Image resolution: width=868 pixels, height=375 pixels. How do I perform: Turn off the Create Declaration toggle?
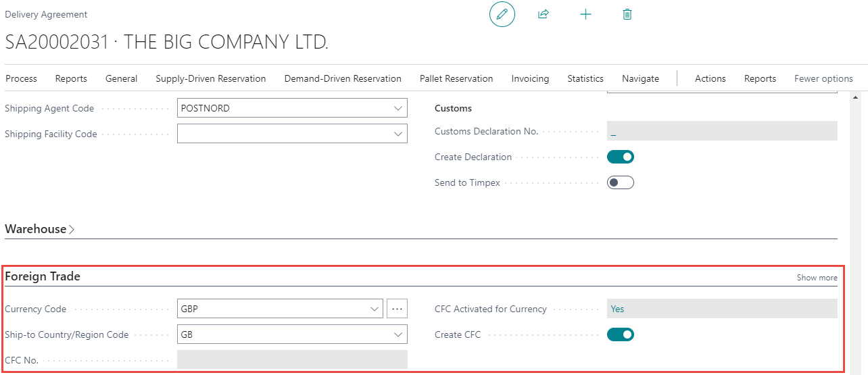point(620,157)
